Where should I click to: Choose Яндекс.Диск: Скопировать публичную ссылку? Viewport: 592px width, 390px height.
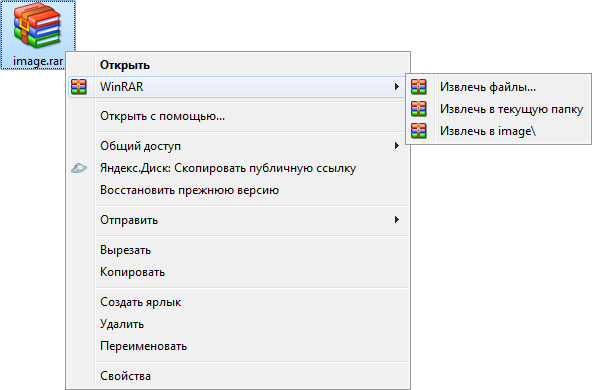238,168
